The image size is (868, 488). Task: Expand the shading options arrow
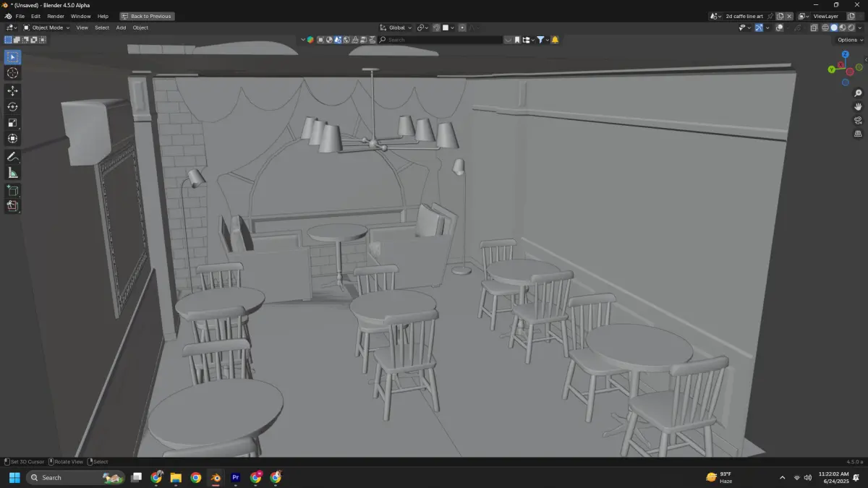click(x=860, y=27)
